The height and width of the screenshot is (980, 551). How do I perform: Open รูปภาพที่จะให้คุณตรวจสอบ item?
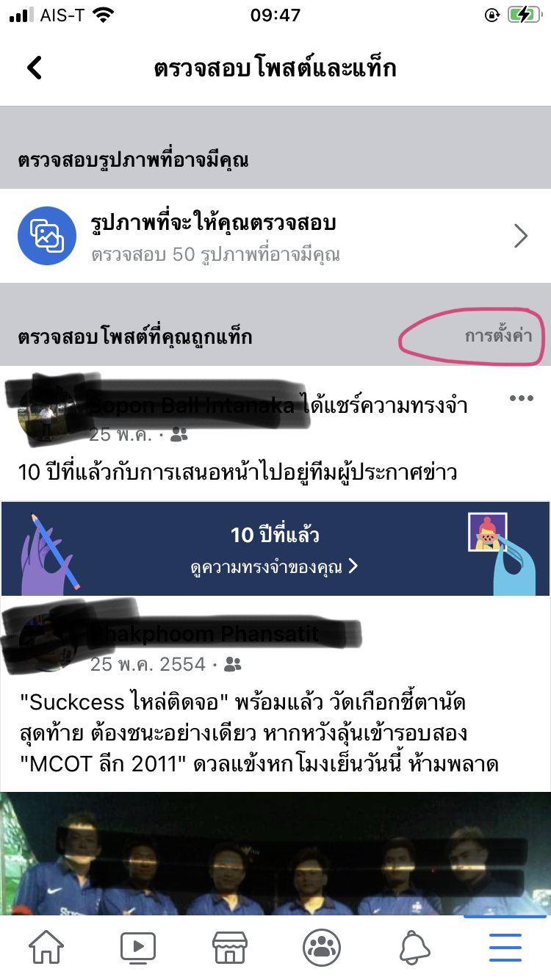click(x=275, y=236)
